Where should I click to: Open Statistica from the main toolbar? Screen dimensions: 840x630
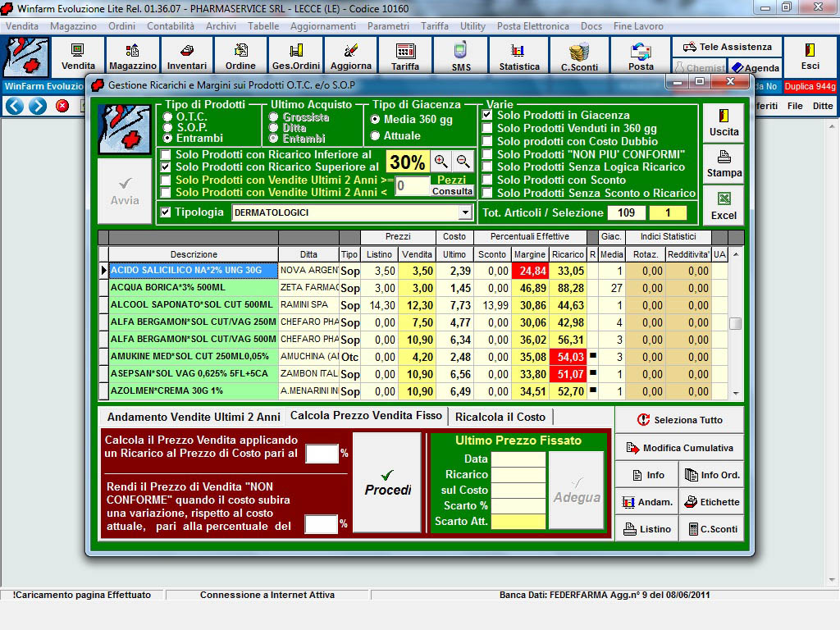(x=519, y=56)
